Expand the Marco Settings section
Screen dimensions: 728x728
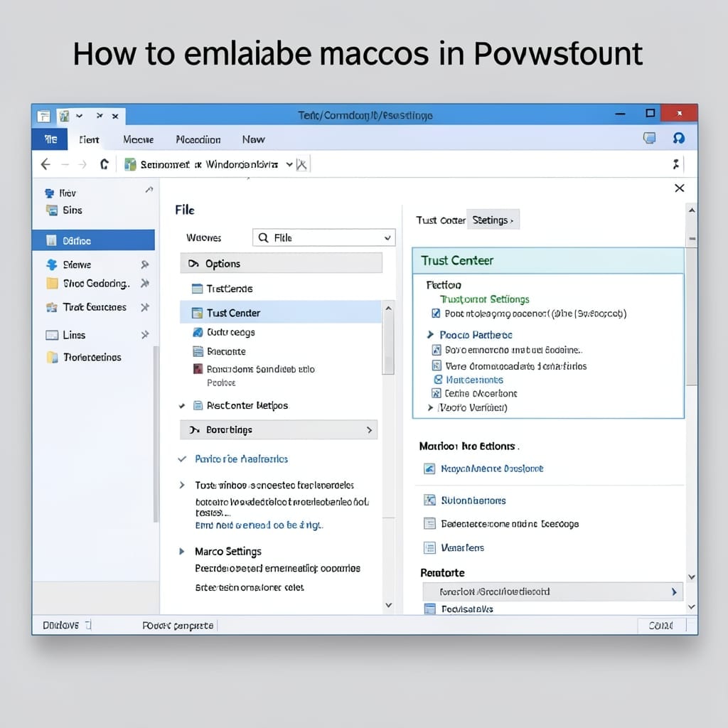182,551
